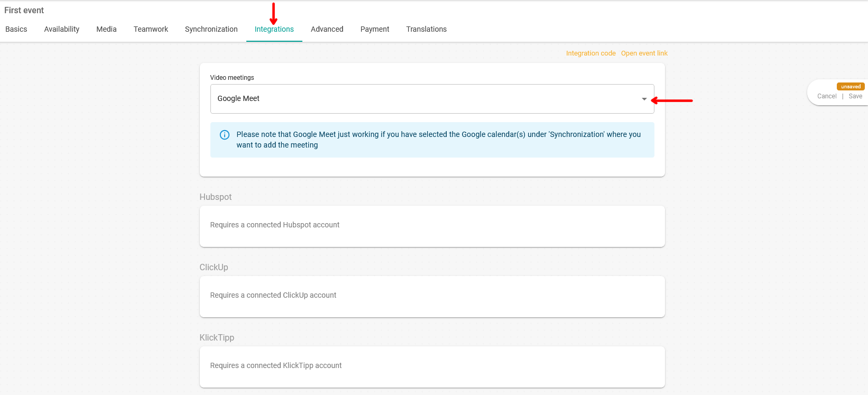Click the Google Meet synchronization note text
The width and height of the screenshot is (868, 395).
point(439,140)
